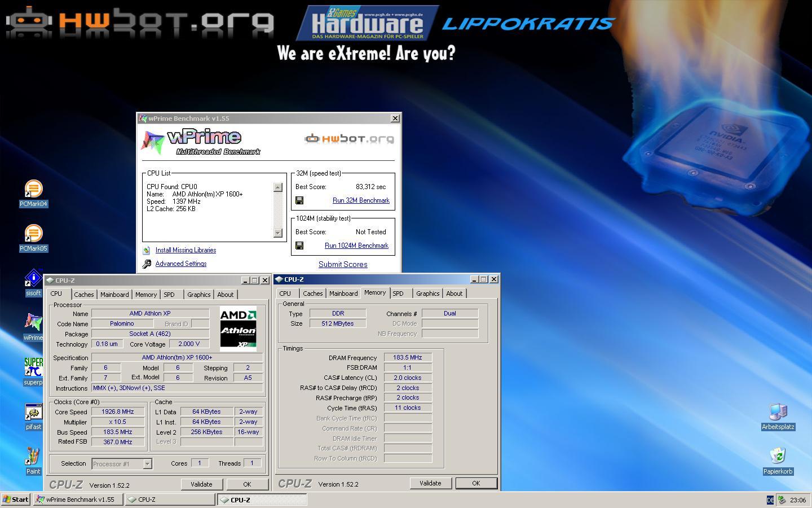The image size is (812, 508).
Task: Switch to Caches tab in left CPU-Z window
Action: [x=84, y=295]
